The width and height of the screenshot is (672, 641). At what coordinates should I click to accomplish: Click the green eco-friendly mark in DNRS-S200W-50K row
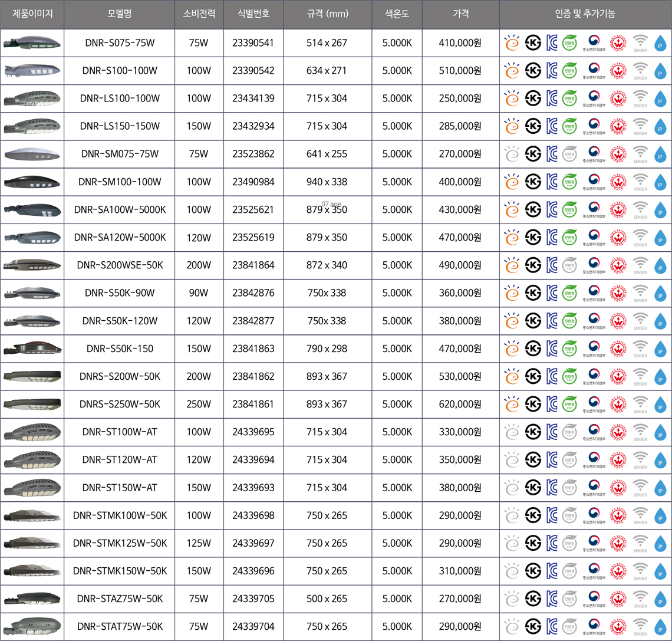[x=569, y=376]
